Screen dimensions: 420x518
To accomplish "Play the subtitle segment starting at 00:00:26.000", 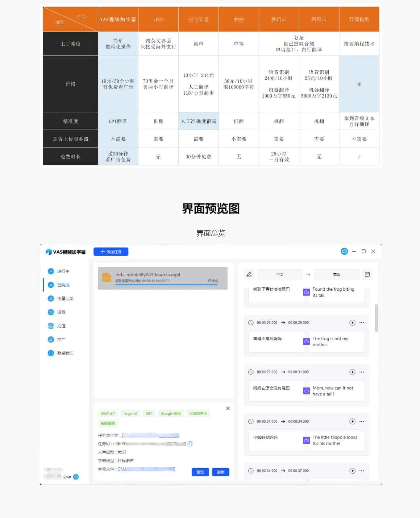I will tap(352, 323).
